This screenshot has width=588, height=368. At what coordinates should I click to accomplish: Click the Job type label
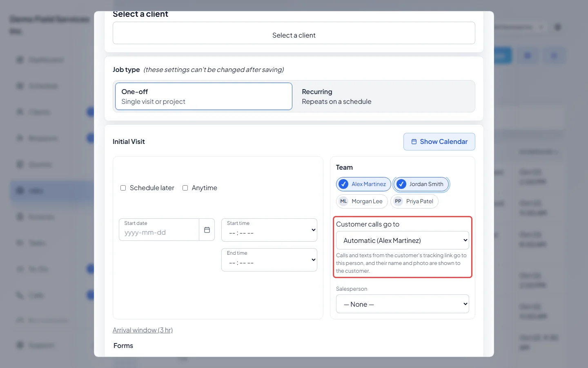pos(126,70)
